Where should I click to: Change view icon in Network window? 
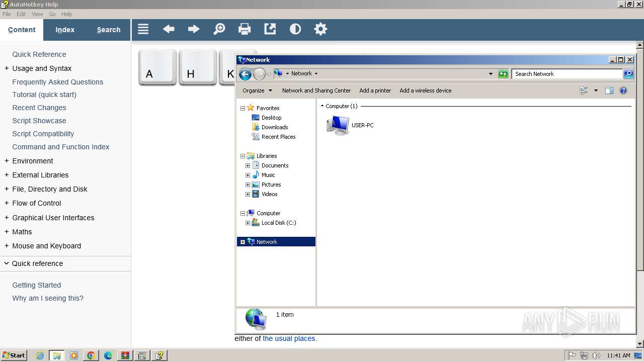[x=584, y=90]
